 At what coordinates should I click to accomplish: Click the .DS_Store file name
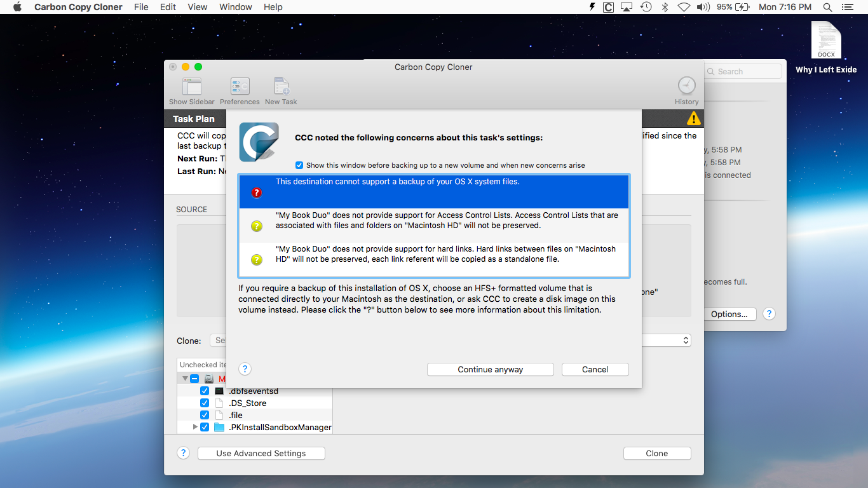[248, 403]
